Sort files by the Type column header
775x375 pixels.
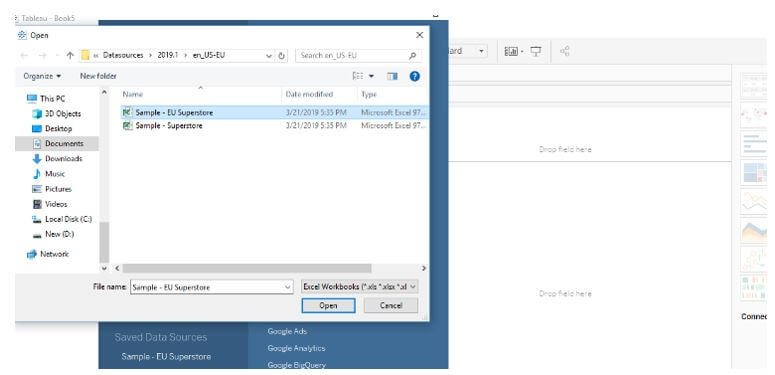(392, 94)
